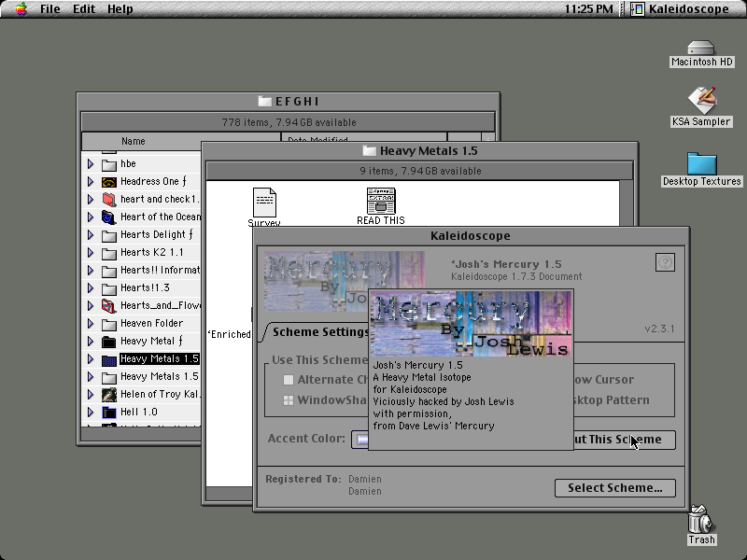Click the About This Scheme button

click(x=624, y=439)
